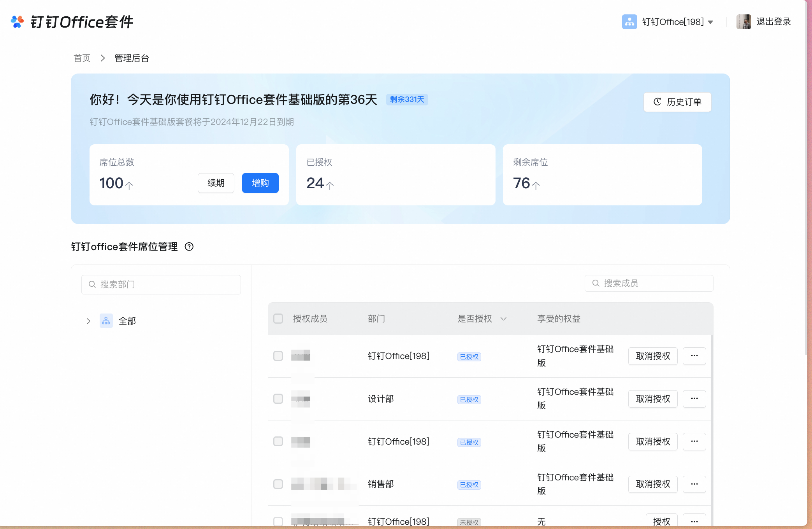Click the user avatar next to 退出登录

[744, 22]
